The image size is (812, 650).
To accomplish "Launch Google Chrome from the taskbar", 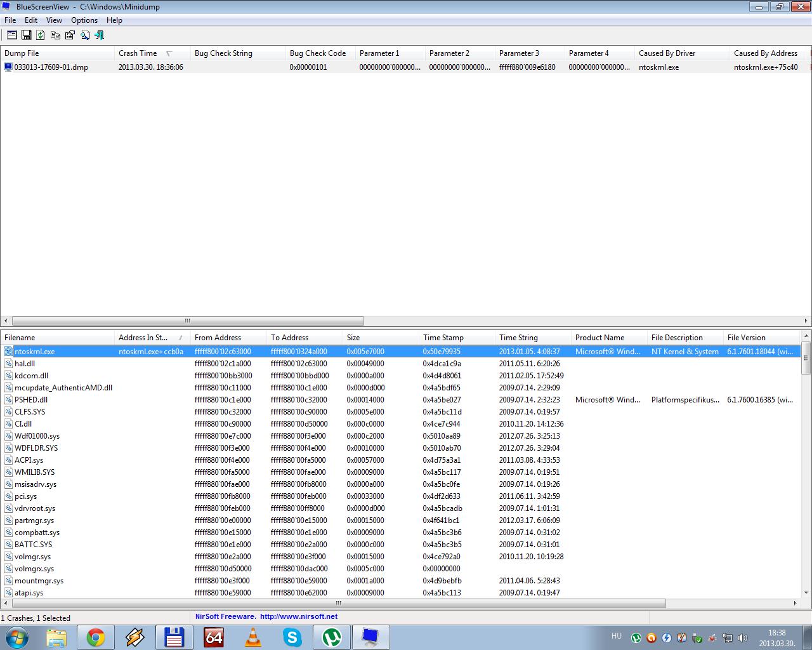I will (x=96, y=637).
